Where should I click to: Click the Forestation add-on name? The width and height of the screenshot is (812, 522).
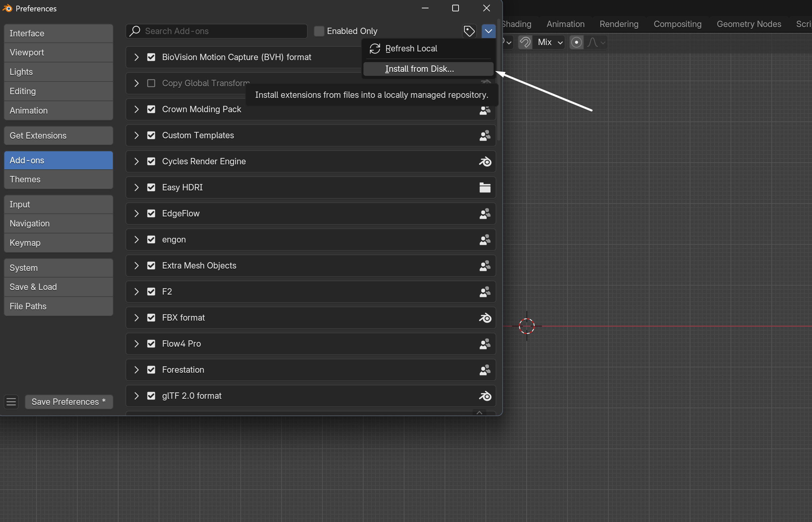pos(183,370)
